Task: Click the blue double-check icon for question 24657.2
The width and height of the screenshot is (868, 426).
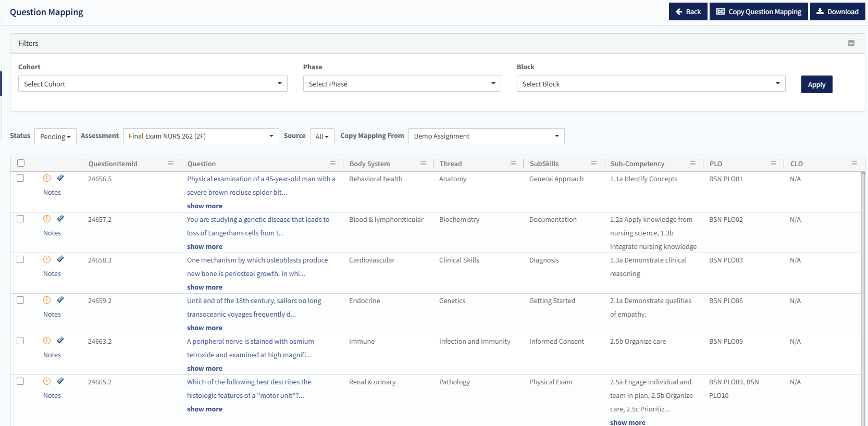Action: pos(60,219)
